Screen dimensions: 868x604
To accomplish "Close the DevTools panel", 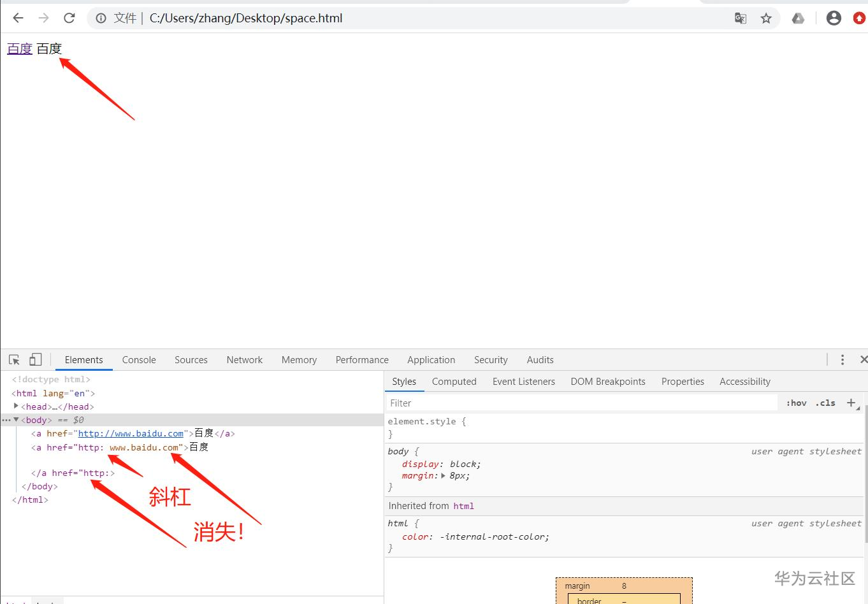I will [864, 360].
